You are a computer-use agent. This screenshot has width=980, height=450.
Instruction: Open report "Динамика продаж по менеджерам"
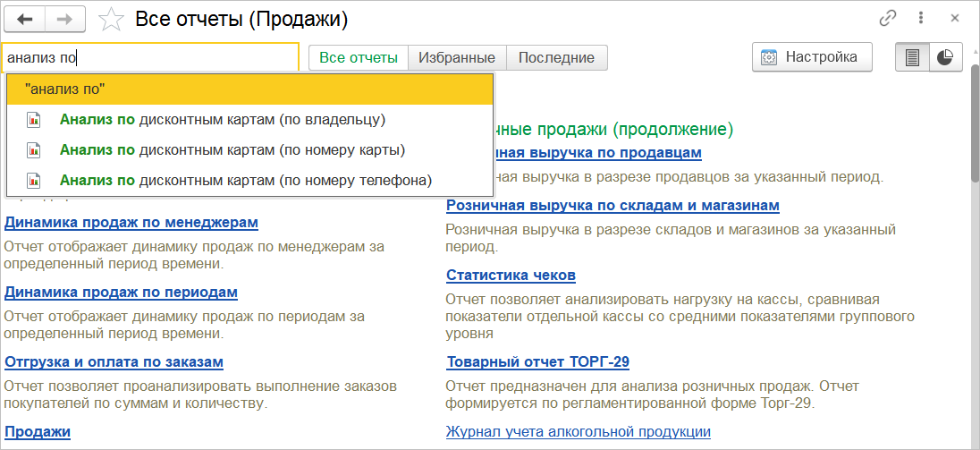131,222
